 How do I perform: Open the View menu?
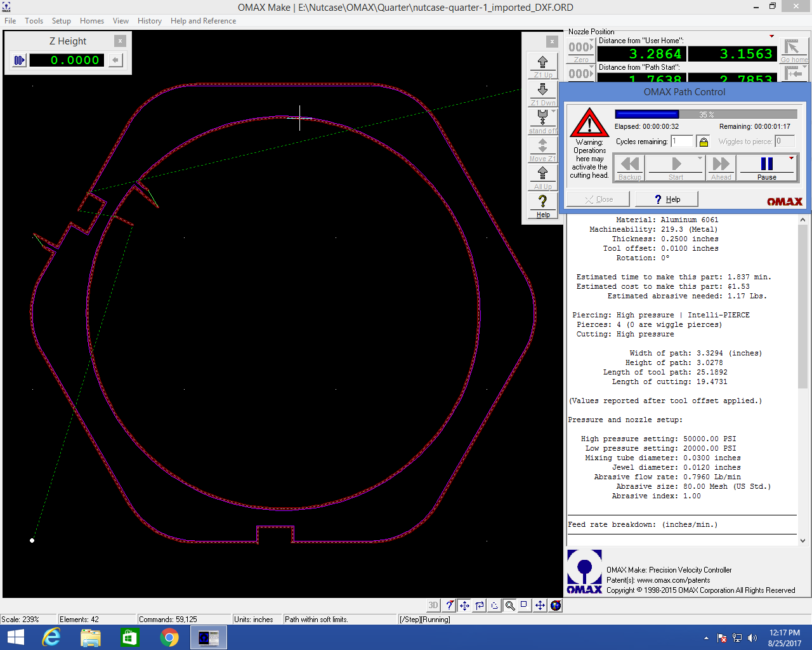point(121,21)
